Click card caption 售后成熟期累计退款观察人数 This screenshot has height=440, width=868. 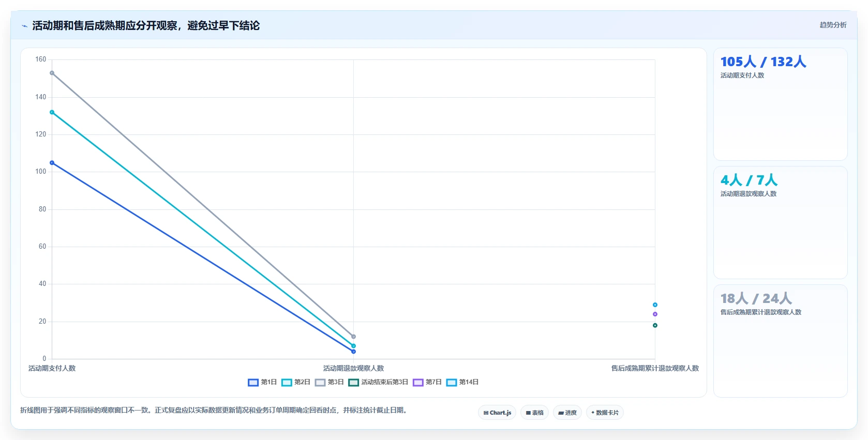761,312
